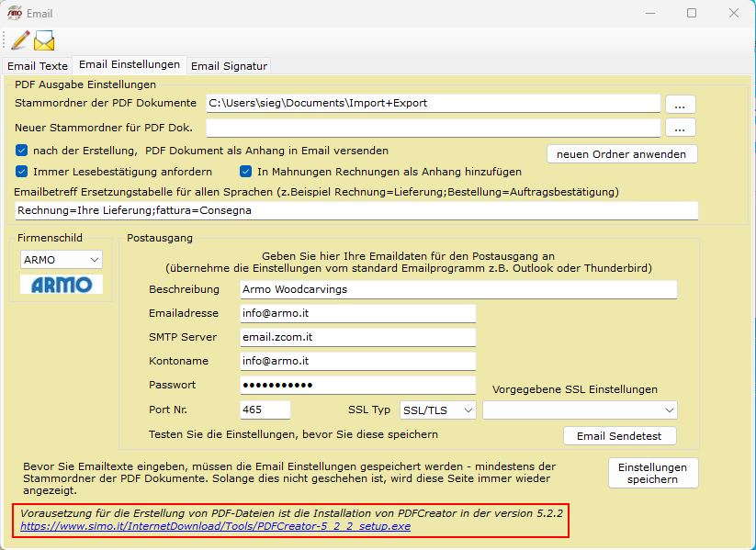Disable Immer Lesebestätigung anfordern checkbox
Screen dimensions: 756x550
(x=22, y=172)
